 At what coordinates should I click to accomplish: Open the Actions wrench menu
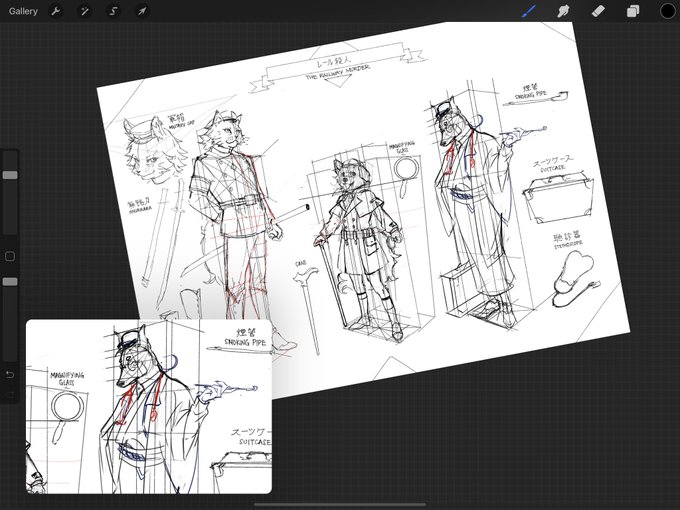(56, 11)
